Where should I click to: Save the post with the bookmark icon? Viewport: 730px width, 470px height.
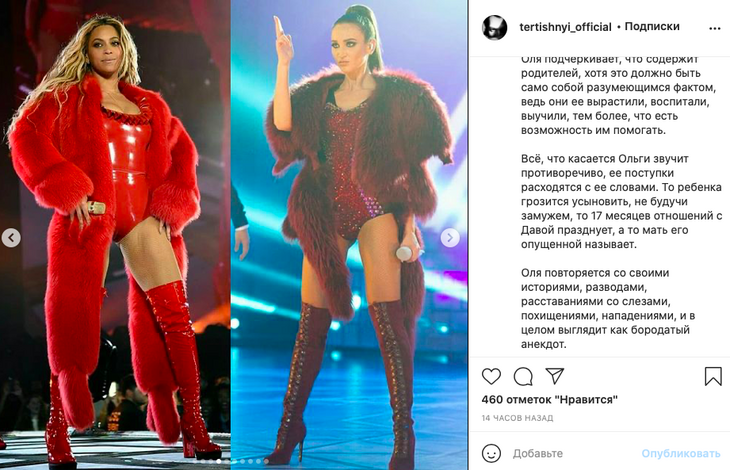pos(713,376)
